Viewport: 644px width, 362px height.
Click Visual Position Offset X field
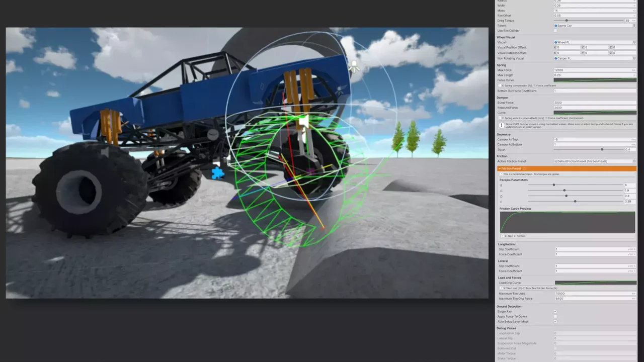tap(569, 47)
